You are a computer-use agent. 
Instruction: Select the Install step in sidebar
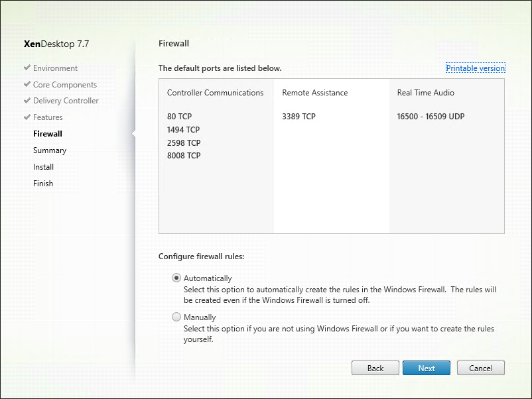point(43,167)
